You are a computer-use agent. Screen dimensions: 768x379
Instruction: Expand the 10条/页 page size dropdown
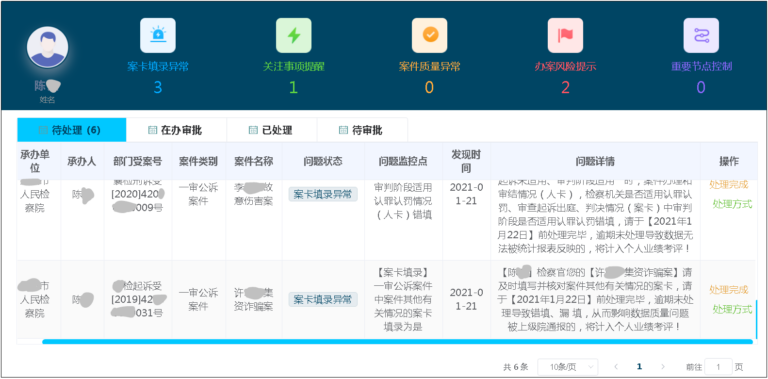[567, 367]
